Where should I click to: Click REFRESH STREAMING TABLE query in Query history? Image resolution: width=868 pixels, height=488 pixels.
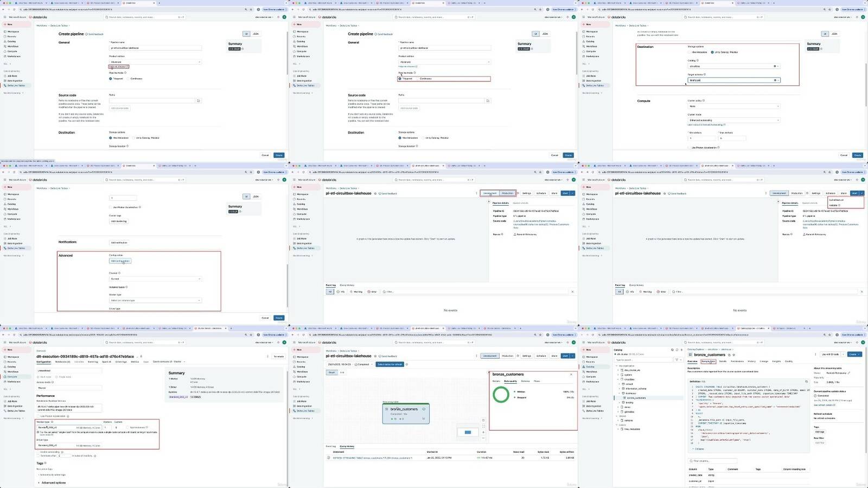372,458
